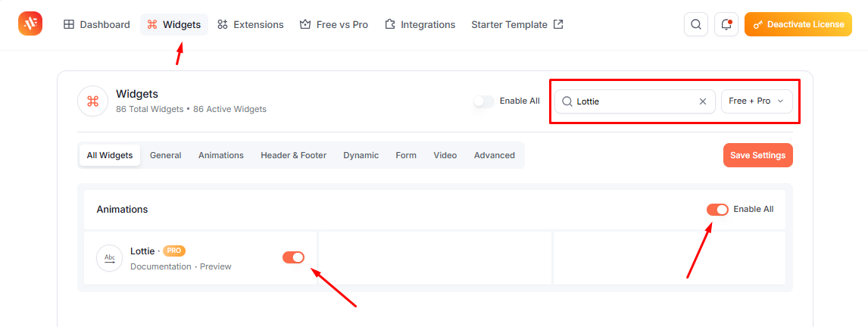Open the Free + Pro dropdown
The height and width of the screenshot is (327, 868).
click(757, 101)
